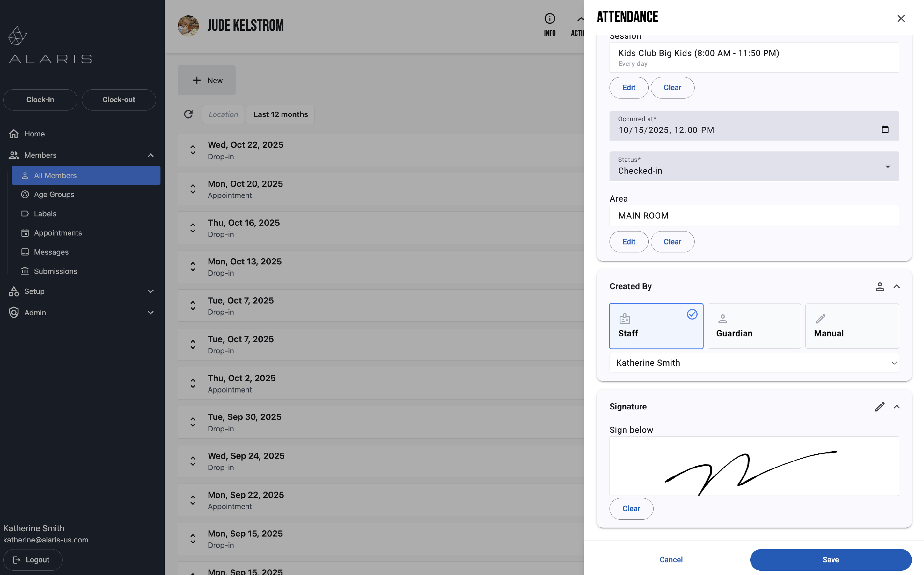924x575 pixels.
Task: Click Jude Kelstrom's profile photo
Action: (188, 26)
